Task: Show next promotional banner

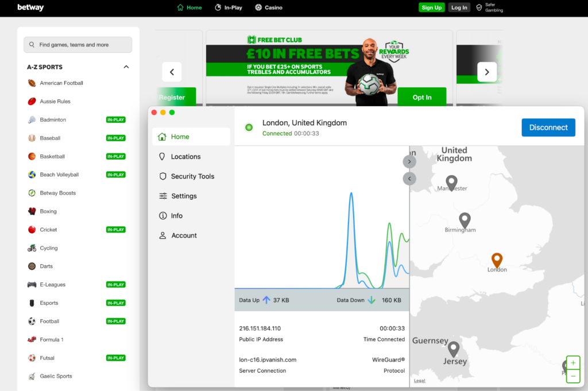Action: (x=487, y=72)
